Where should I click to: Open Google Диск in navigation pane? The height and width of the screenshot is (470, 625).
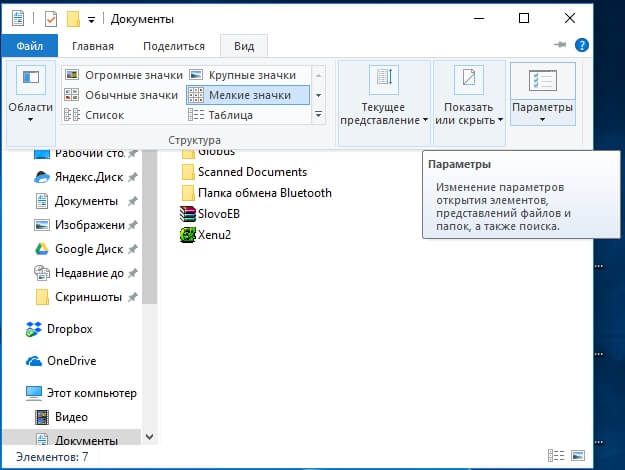(89, 249)
